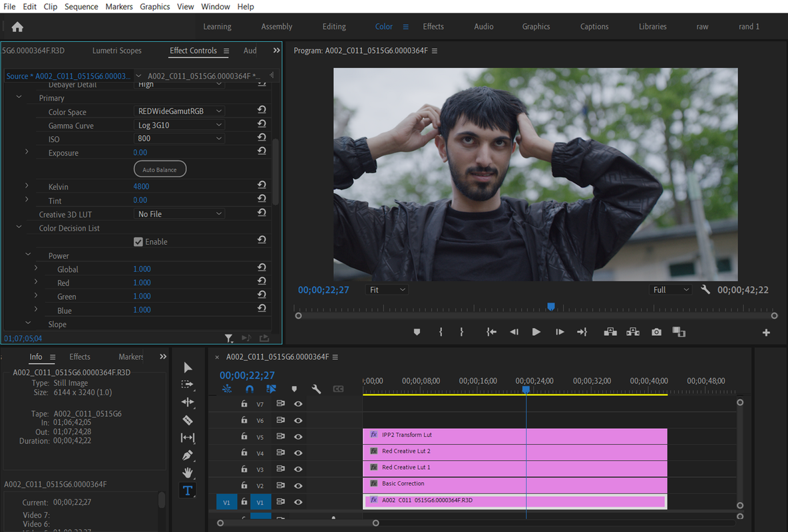Toggle nest sequence insert mode icon

227,389
